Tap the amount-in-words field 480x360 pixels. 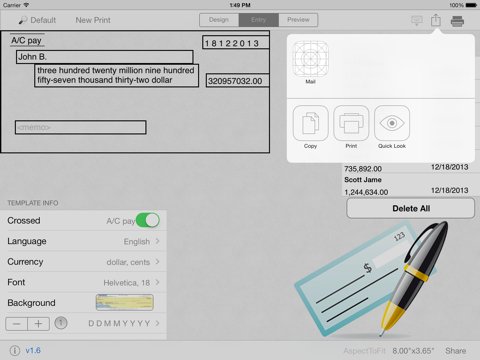pyautogui.click(x=116, y=76)
